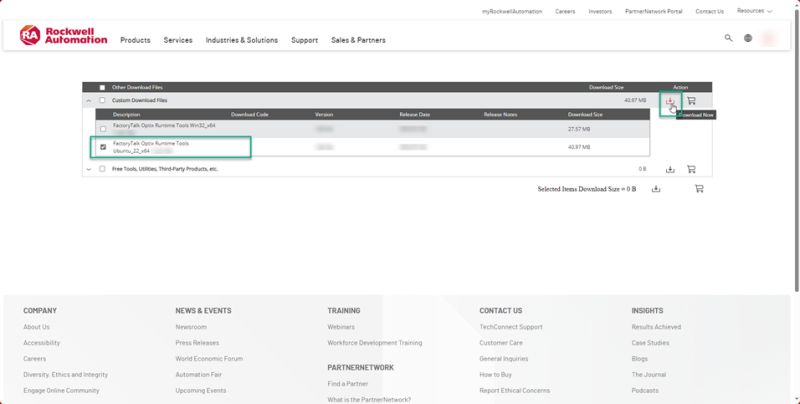Click the Careers link in top bar

coord(565,11)
